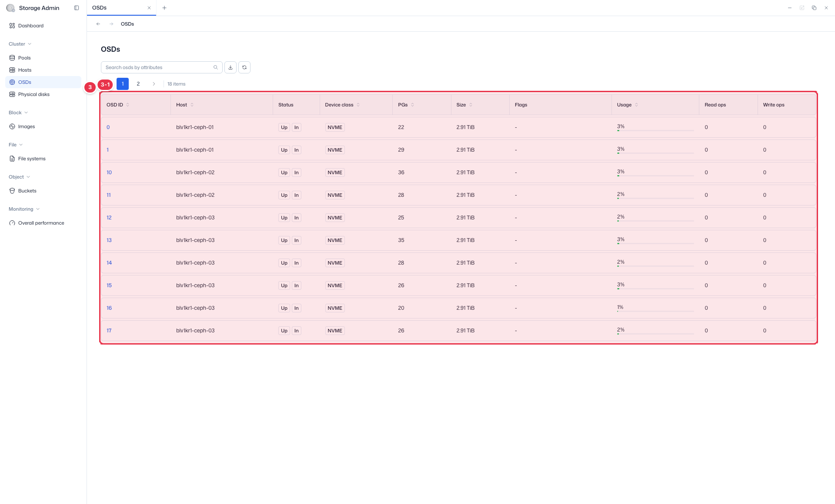The width and height of the screenshot is (835, 504).
Task: Click the File systems icon
Action: point(12,159)
